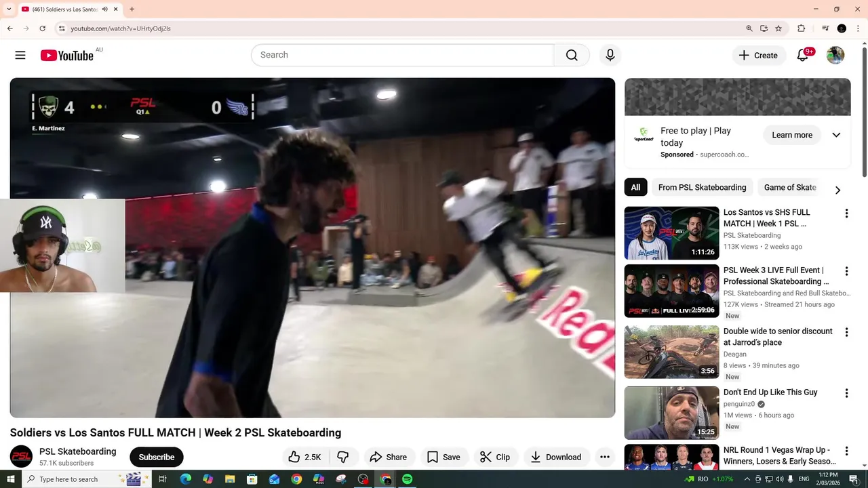Share the video
This screenshot has width=868, height=488.
tap(389, 457)
